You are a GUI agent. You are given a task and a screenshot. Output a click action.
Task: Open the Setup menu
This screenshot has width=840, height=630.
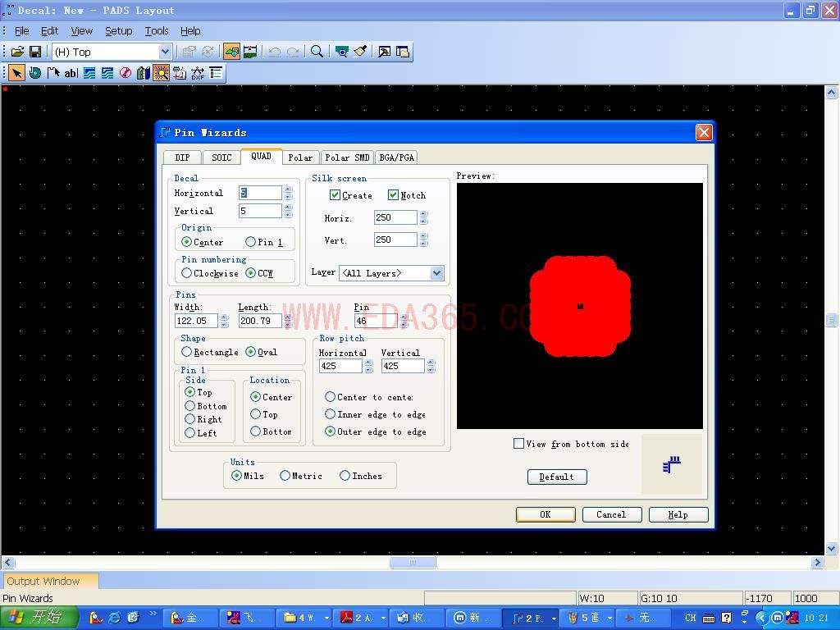tap(118, 31)
